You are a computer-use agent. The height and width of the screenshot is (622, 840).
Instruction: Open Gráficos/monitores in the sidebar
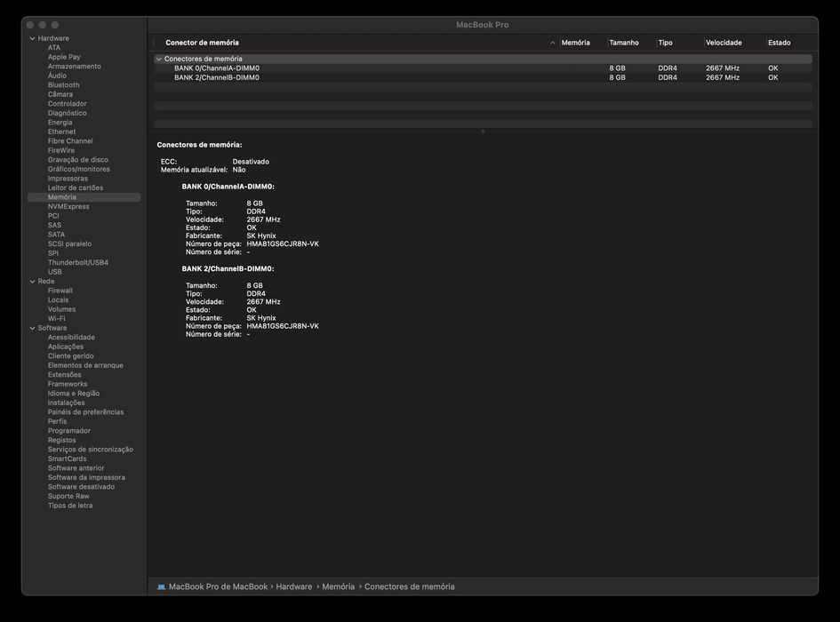[79, 170]
